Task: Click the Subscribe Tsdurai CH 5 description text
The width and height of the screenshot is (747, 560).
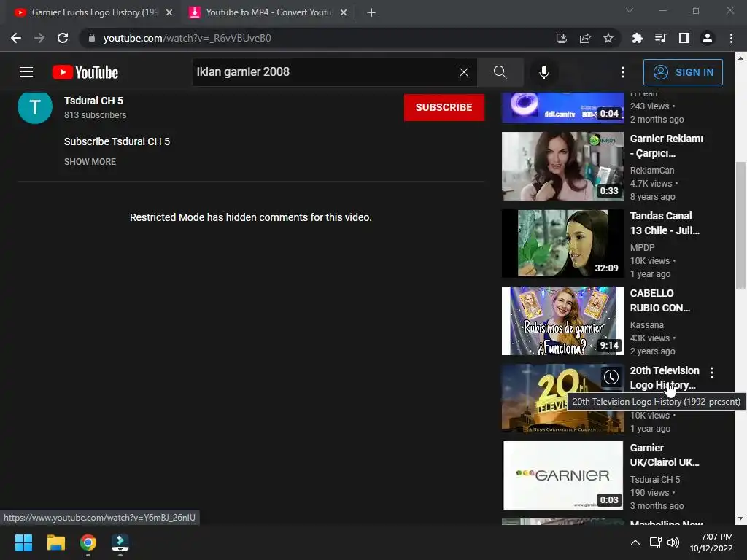Action: coord(117,141)
